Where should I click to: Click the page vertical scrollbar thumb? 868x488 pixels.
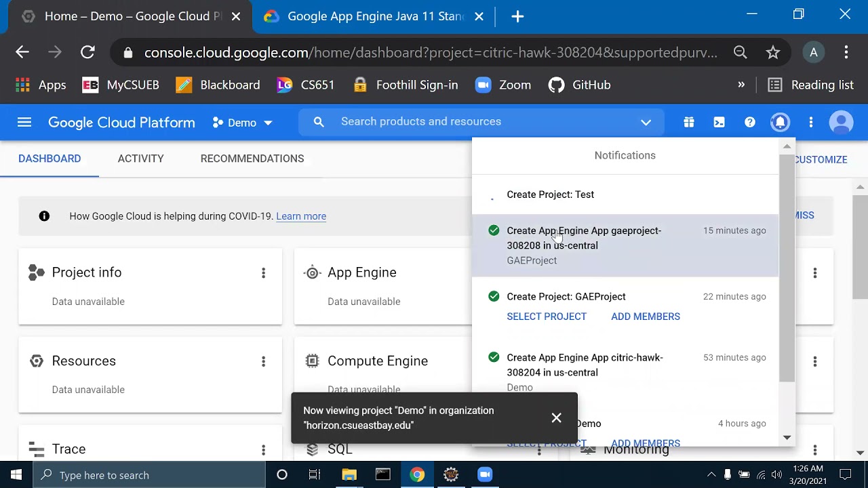pos(860,247)
